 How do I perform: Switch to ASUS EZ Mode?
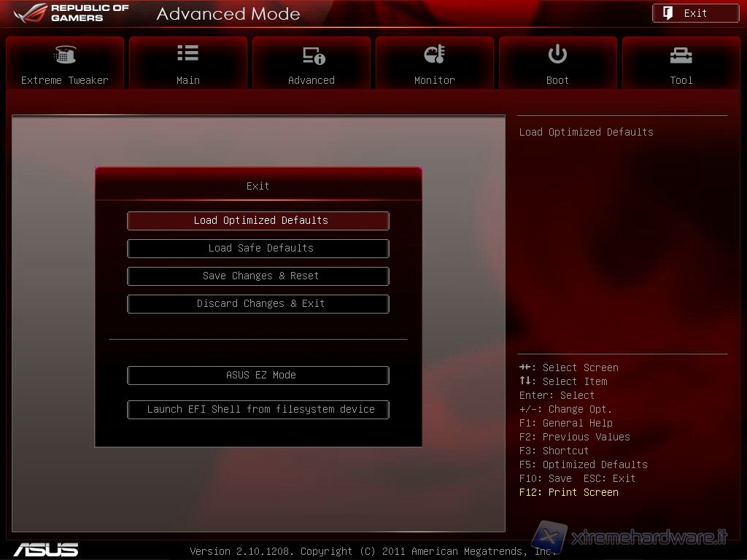point(258,376)
